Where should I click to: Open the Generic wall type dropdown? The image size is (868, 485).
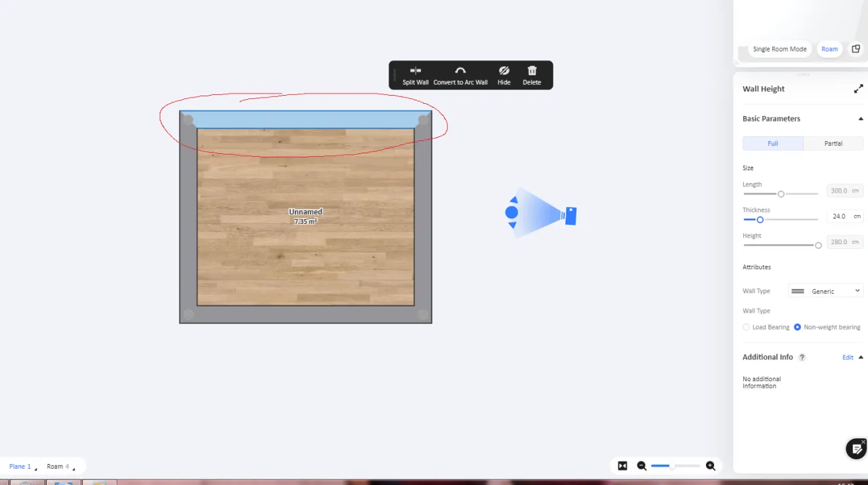coord(825,291)
